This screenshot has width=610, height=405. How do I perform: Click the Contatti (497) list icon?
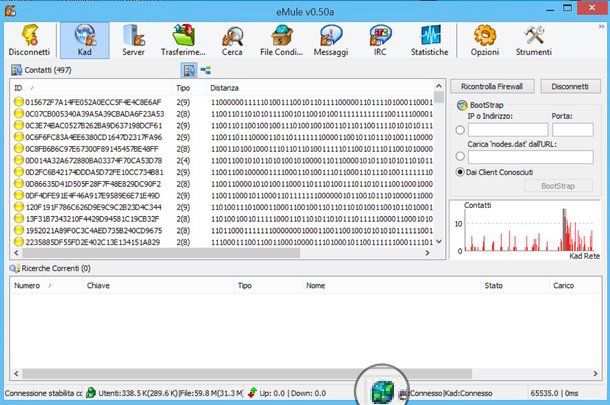pos(16,70)
